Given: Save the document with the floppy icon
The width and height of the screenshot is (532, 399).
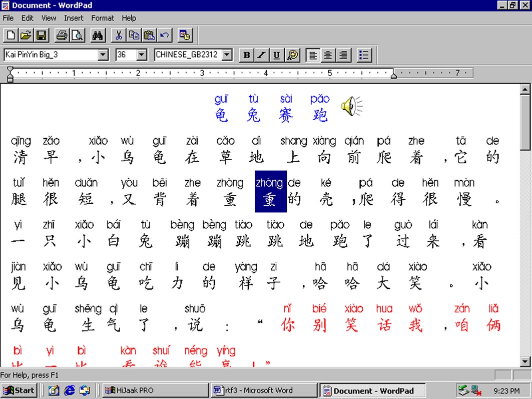Looking at the screenshot, I should tap(41, 36).
